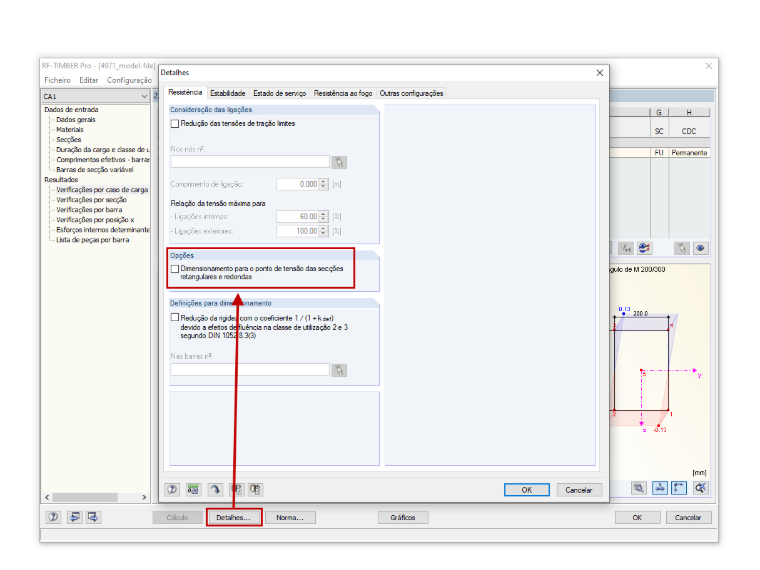The image size is (760, 570).
Task: Click Cancelar in RF-TIMBER Pro main window
Action: pyautogui.click(x=688, y=518)
